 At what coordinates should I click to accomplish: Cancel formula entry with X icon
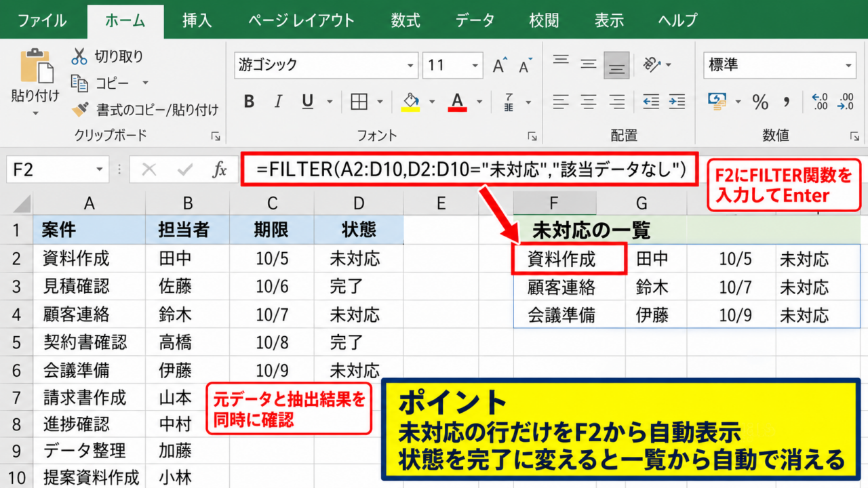pos(149,169)
